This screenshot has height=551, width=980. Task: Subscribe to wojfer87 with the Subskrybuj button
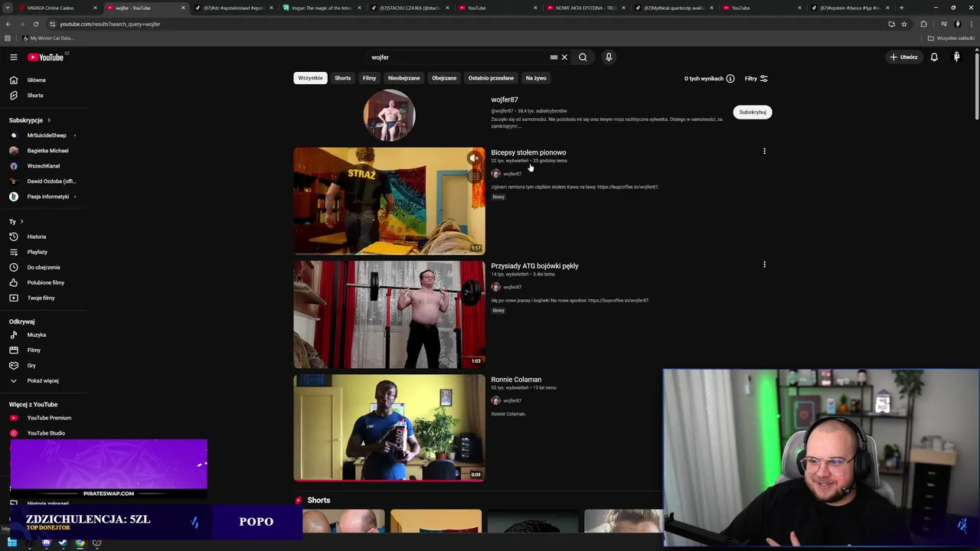click(x=753, y=112)
